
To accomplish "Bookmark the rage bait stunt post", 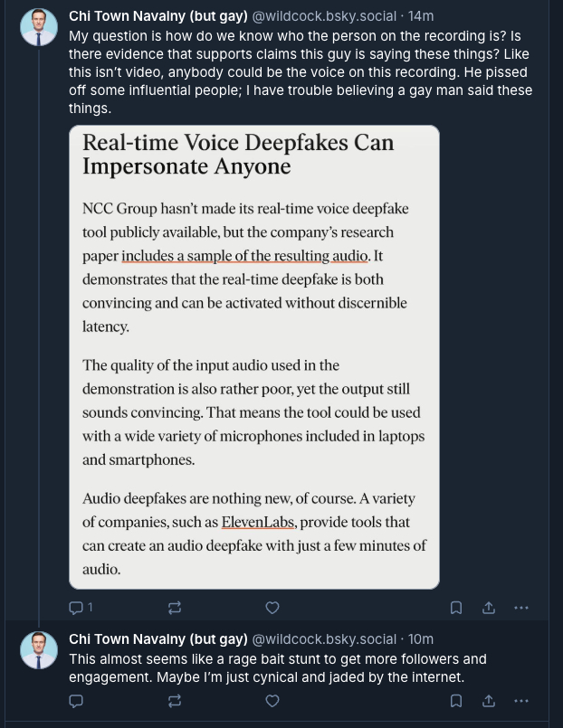I will tap(456, 701).
